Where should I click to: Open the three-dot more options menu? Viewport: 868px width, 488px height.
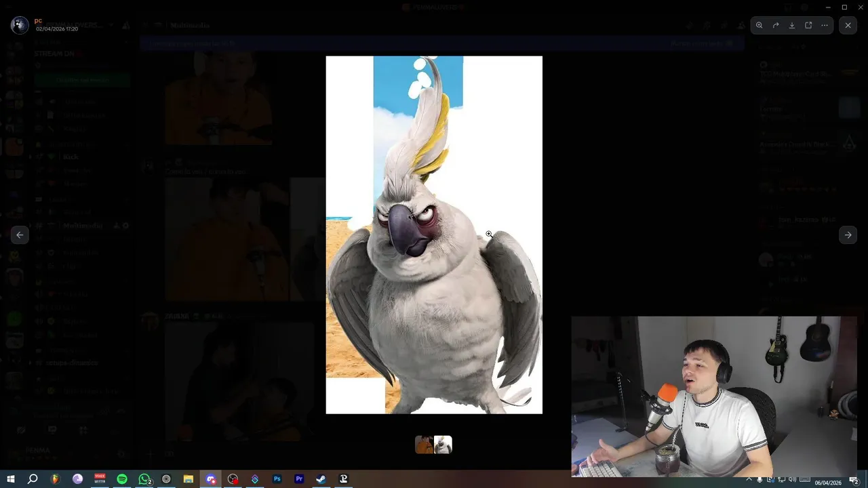coord(825,25)
